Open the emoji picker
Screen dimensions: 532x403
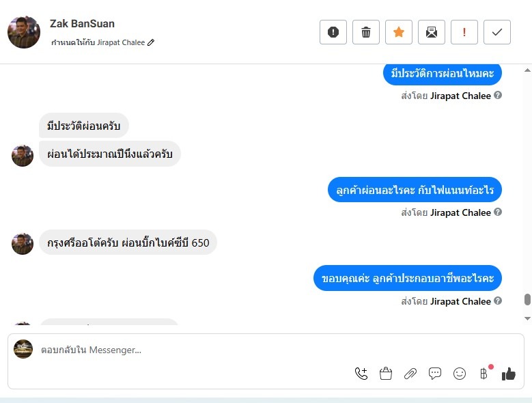tap(460, 374)
